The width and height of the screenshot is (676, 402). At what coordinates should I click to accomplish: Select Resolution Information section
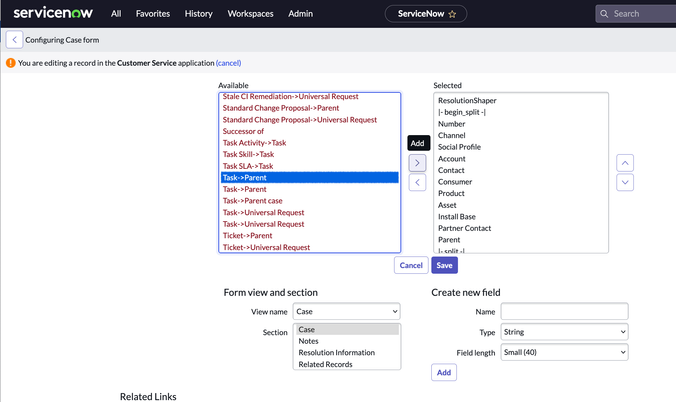pos(347,353)
